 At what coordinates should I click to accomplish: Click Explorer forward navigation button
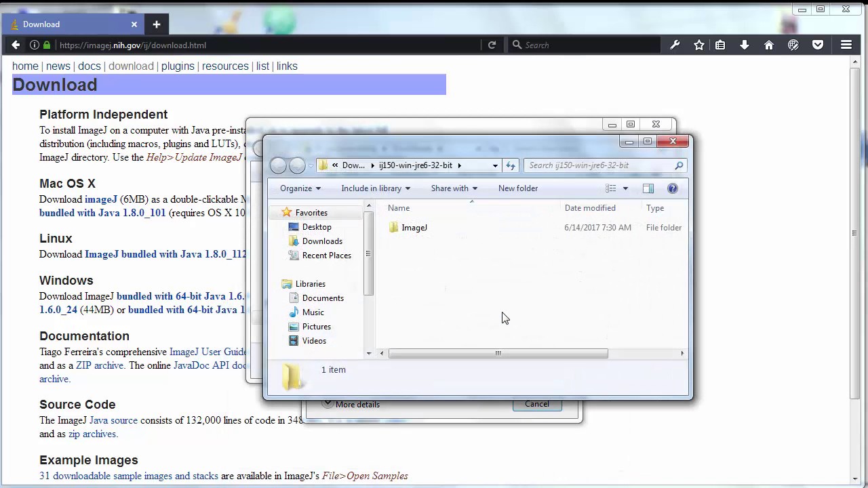(297, 165)
